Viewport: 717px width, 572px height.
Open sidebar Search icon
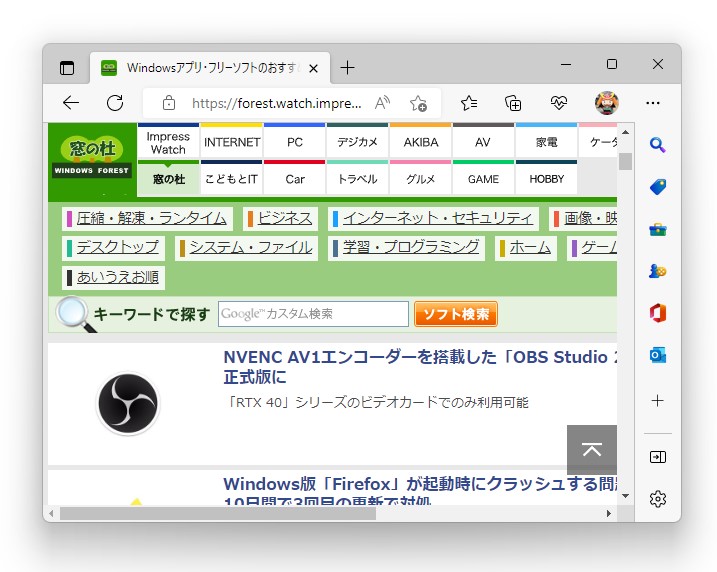658,145
